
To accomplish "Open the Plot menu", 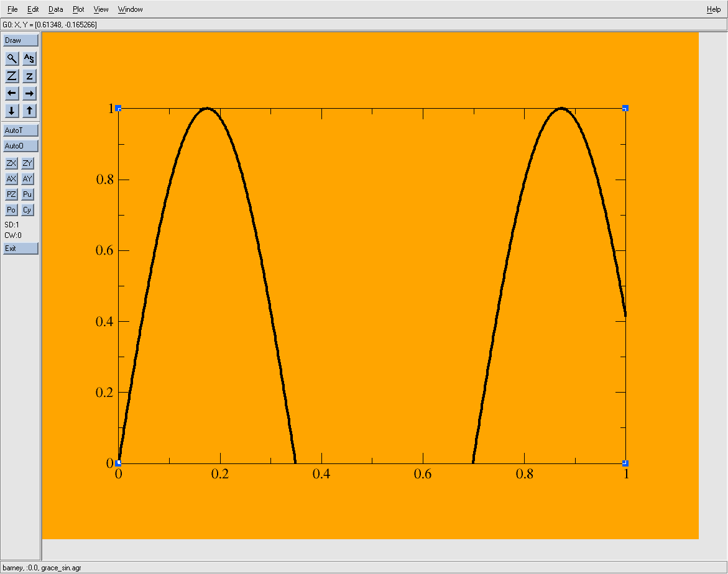I will pos(78,9).
